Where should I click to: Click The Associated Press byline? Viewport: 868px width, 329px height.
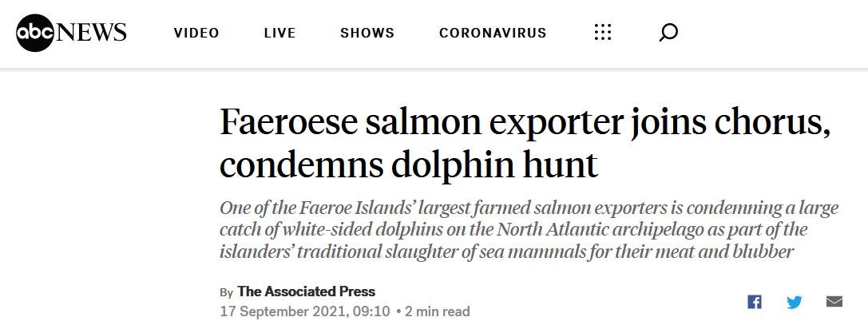pyautogui.click(x=306, y=291)
